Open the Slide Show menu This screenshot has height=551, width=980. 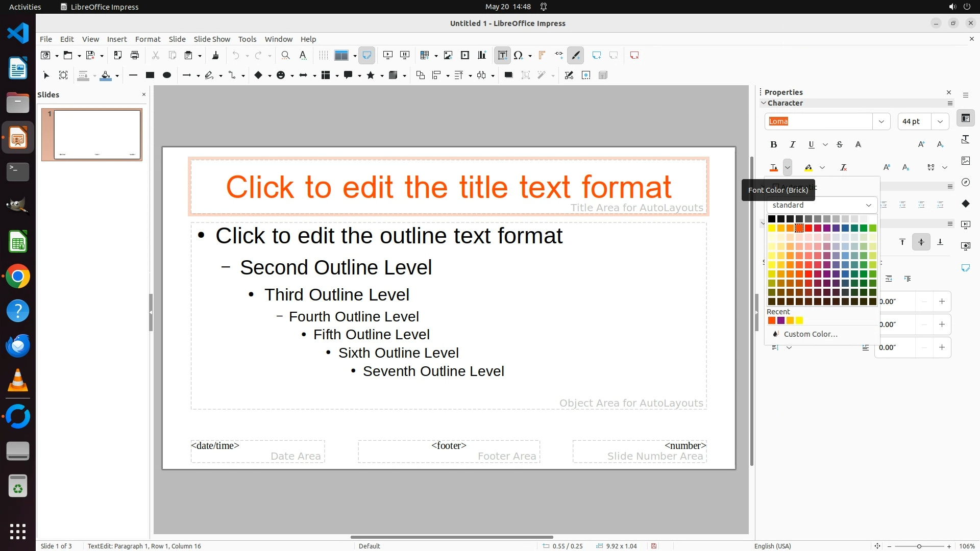click(x=211, y=39)
